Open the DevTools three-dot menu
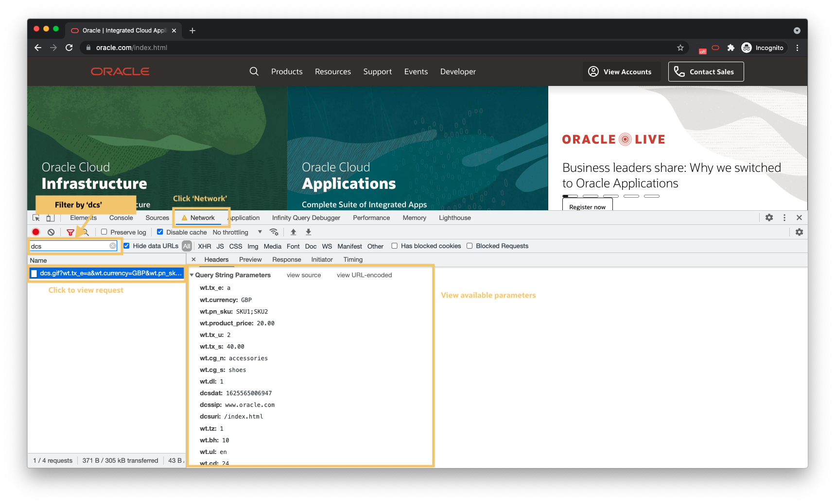The width and height of the screenshot is (835, 504). tap(784, 218)
